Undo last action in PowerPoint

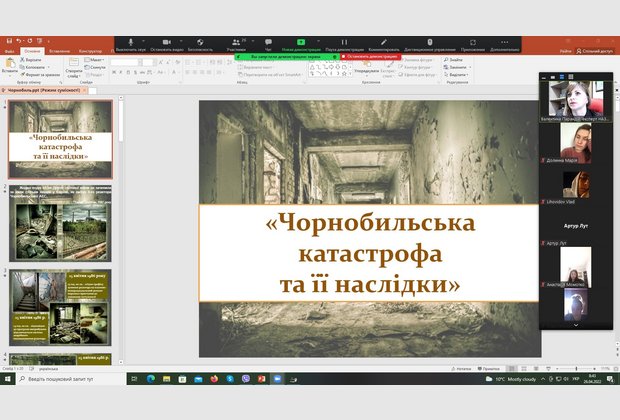19,41
